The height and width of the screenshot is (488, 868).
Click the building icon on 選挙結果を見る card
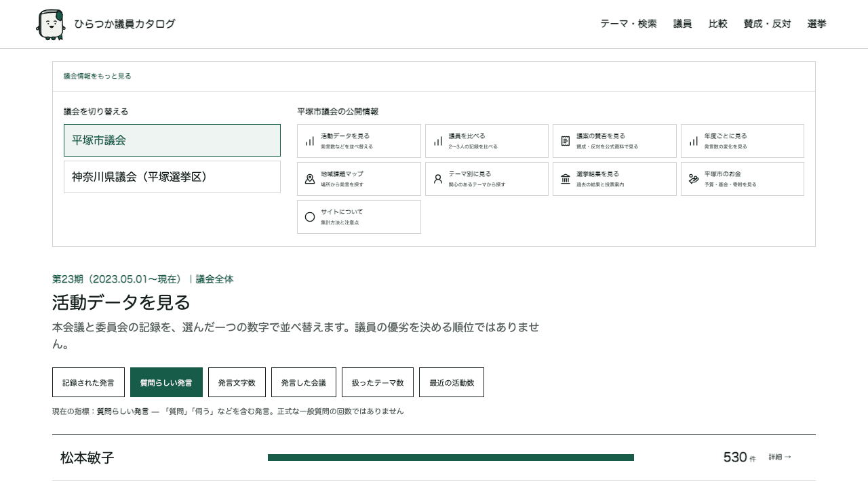click(566, 179)
